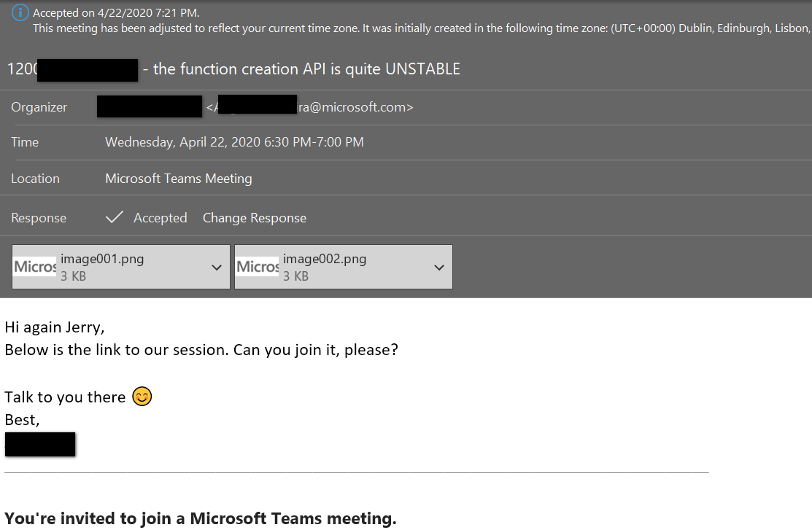Open the image002.png attachment thumbnail

pos(258,267)
